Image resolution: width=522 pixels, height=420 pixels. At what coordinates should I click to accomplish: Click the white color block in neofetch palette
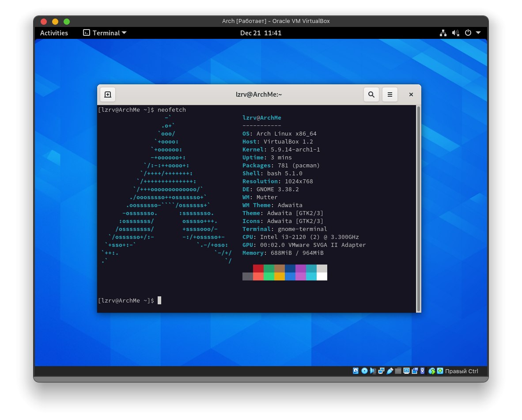click(x=322, y=276)
